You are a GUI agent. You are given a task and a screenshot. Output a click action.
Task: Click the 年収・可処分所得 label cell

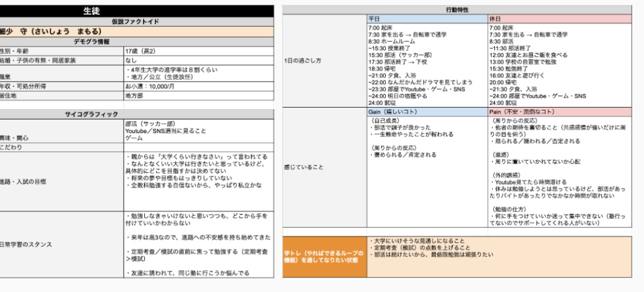coord(62,87)
